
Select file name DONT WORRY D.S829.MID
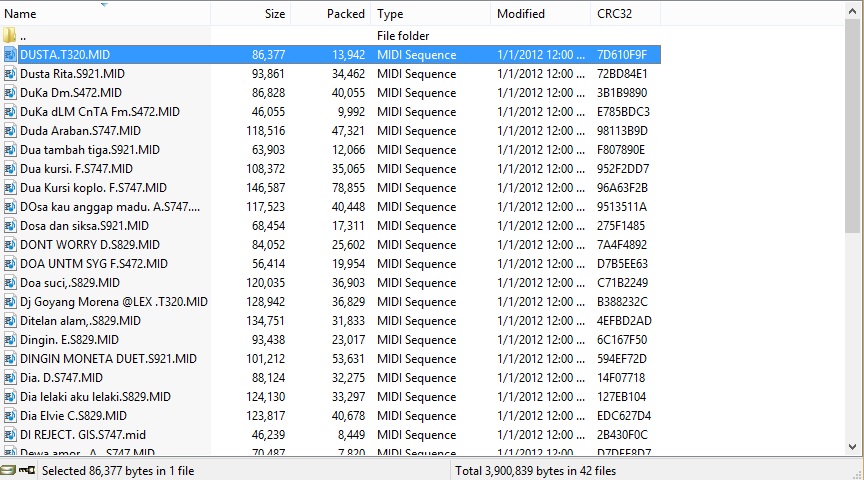coord(90,245)
